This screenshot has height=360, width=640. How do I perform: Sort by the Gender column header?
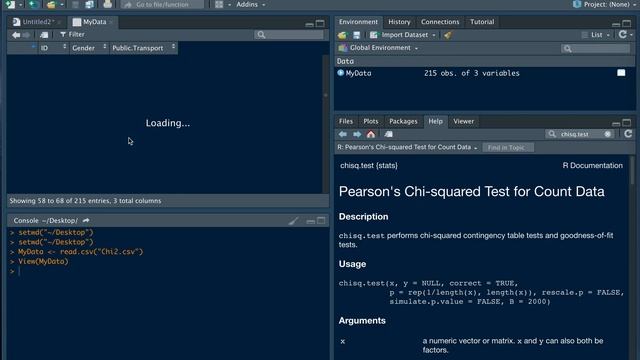click(89, 48)
